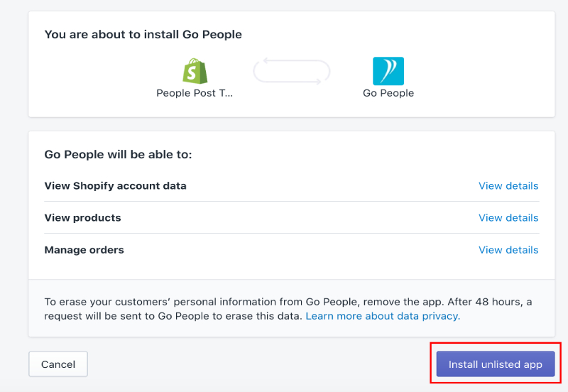The image size is (568, 392).
Task: Open View details for Shopify account data
Action: [x=508, y=186]
